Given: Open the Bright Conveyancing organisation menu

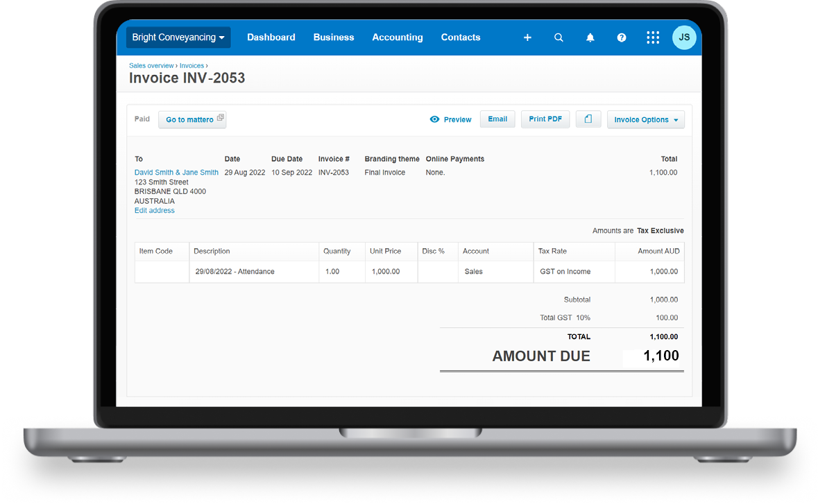Looking at the screenshot, I should (178, 37).
